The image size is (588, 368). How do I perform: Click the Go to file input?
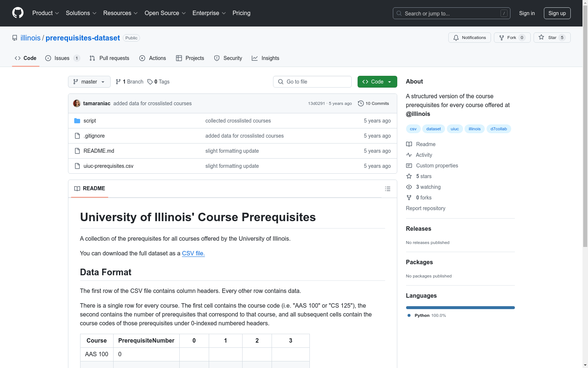pyautogui.click(x=312, y=82)
